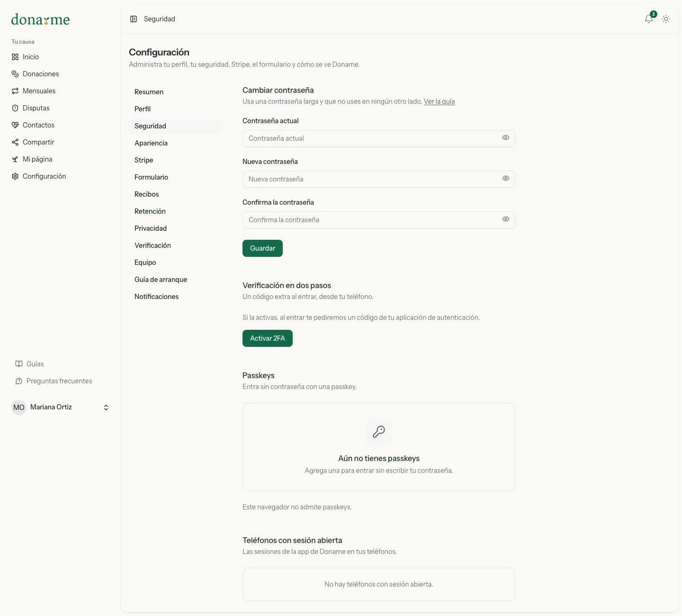Viewport: 682px width, 616px height.
Task: Select the Recibos settings tab
Action: tap(174, 194)
